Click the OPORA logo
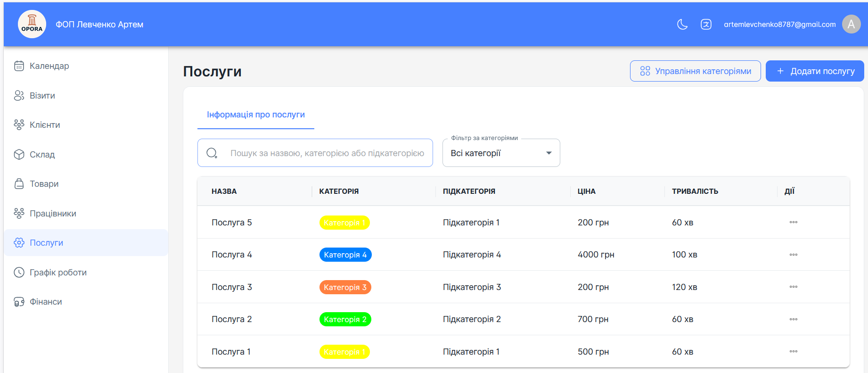Viewport: 868px width, 373px height. point(32,24)
